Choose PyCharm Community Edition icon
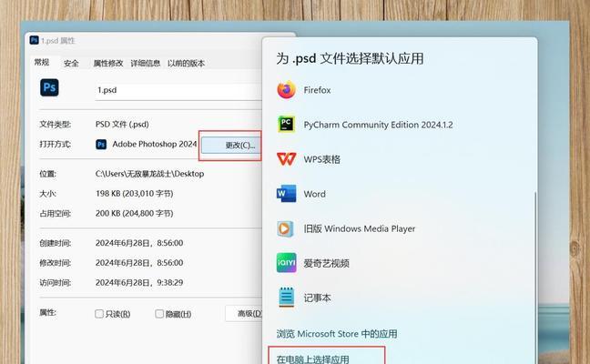Image resolution: width=590 pixels, height=364 pixels. (x=286, y=124)
